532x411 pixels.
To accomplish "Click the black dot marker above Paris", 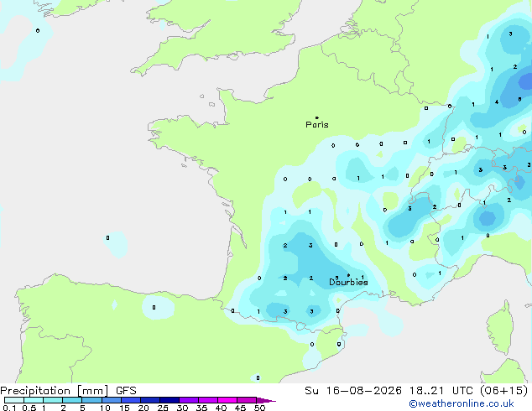I will (317, 117).
